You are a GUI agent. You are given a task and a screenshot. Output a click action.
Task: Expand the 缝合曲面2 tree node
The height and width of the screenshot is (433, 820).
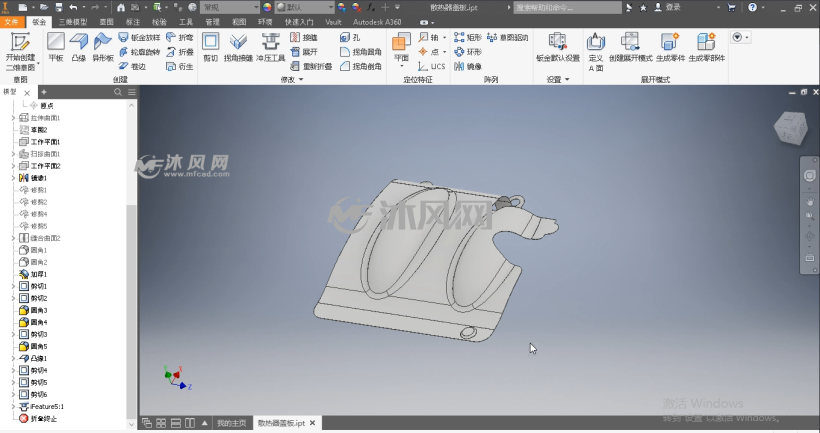coord(13,238)
